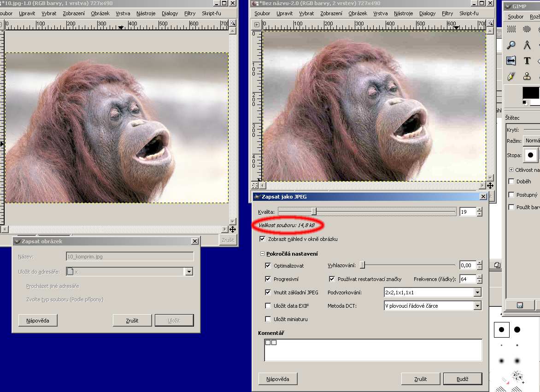Activate the Flip tool in toolbox
Screen dimensions: 540x392
point(511,61)
